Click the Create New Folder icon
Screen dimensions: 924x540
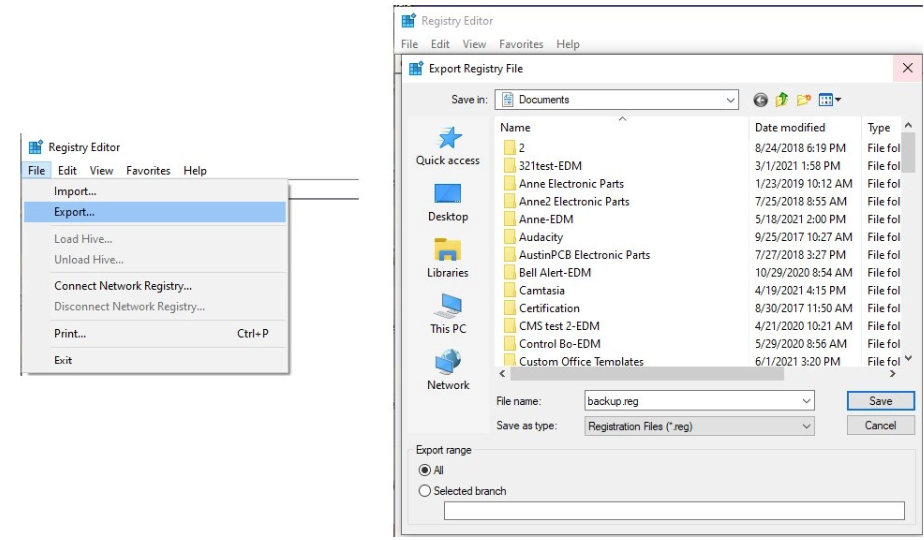[x=803, y=100]
